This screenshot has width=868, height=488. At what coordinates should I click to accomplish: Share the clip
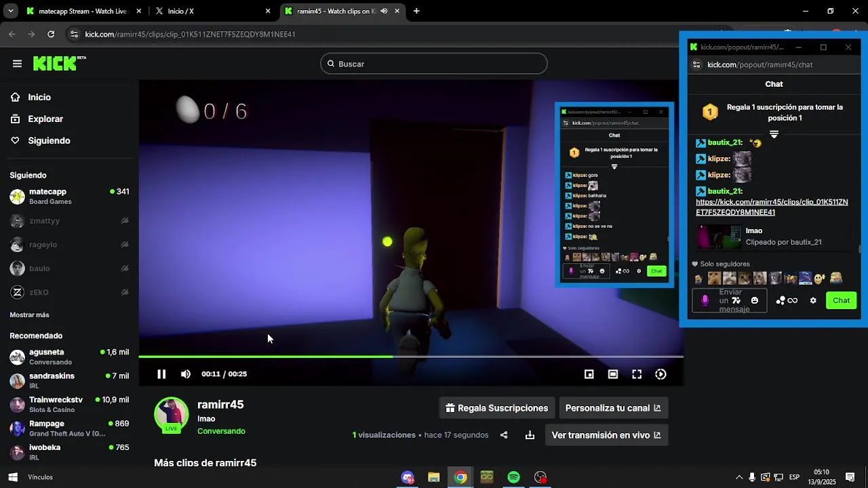pyautogui.click(x=504, y=435)
